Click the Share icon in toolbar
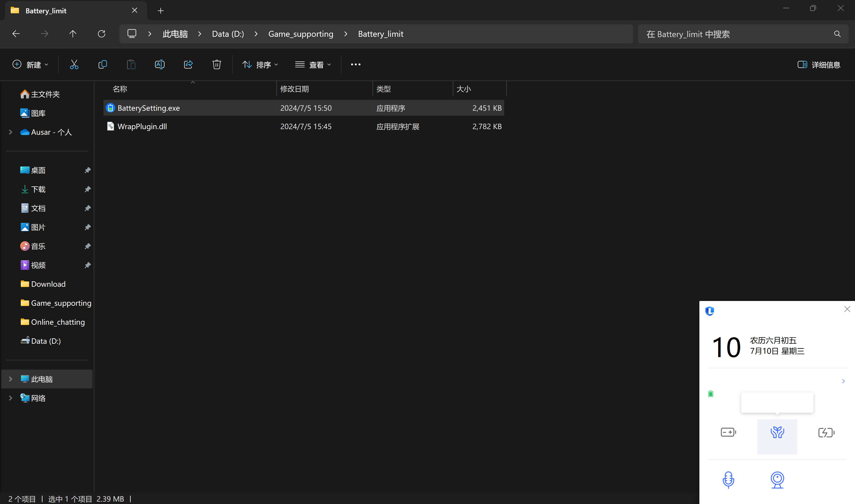This screenshot has width=855, height=504. point(188,64)
